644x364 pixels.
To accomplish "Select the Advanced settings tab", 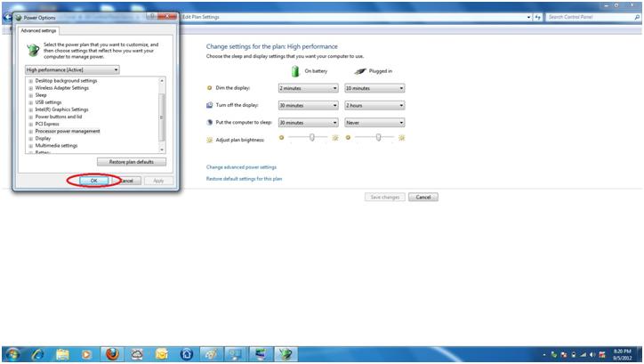I will [38, 31].
